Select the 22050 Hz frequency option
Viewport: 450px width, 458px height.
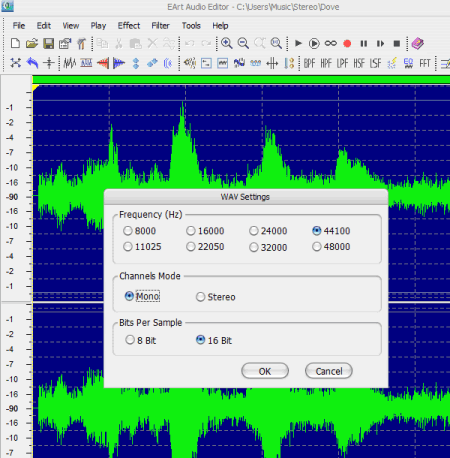coord(205,247)
